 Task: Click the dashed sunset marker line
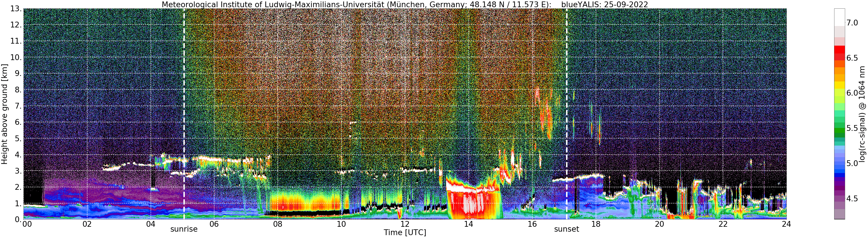tap(567, 114)
